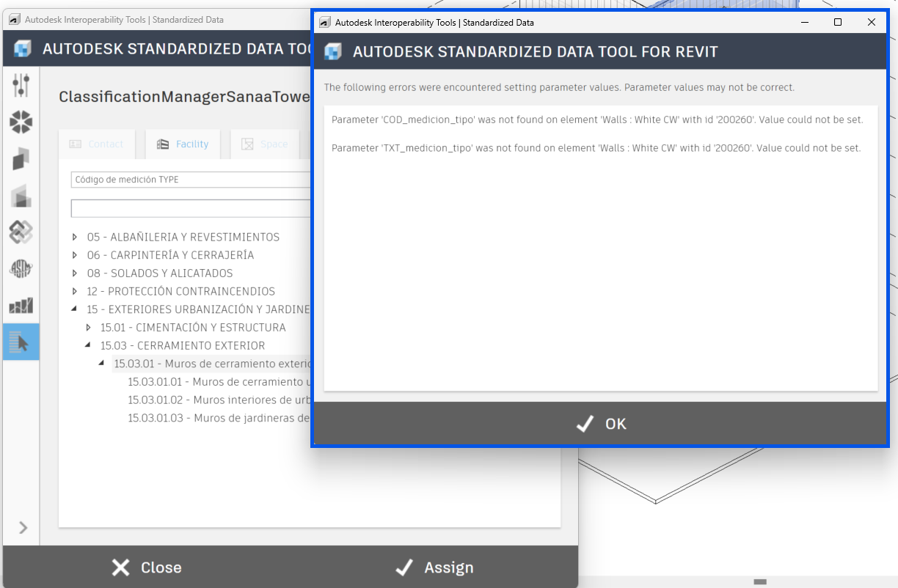898x588 pixels.
Task: Click the interlocking links sidebar icon
Action: tap(21, 232)
